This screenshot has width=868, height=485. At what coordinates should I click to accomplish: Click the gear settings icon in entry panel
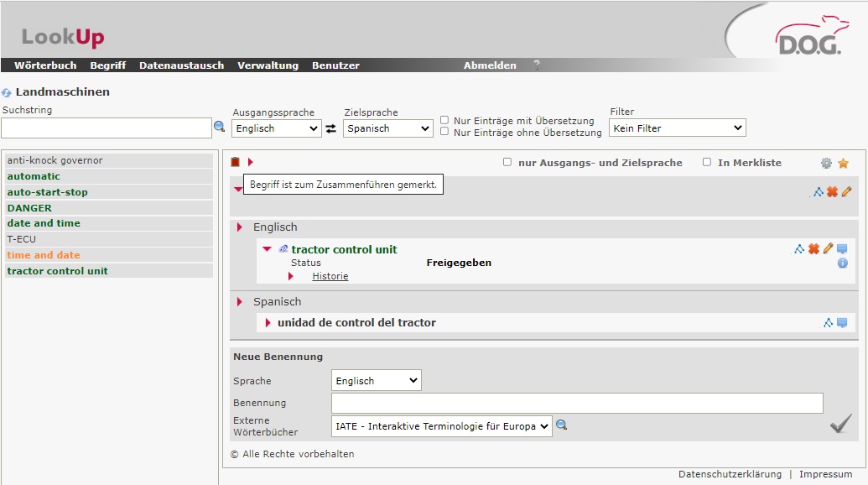pos(826,164)
